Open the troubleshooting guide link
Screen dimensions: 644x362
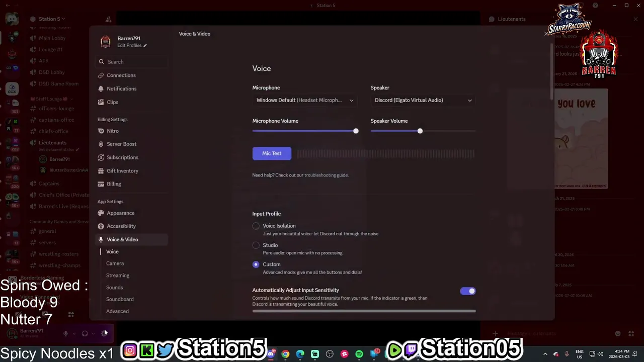pos(326,175)
